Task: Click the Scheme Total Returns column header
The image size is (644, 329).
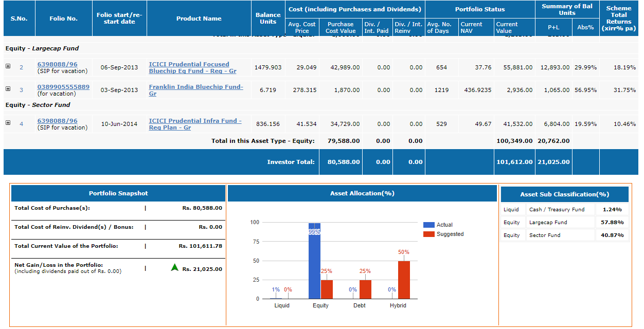Action: pyautogui.click(x=619, y=19)
